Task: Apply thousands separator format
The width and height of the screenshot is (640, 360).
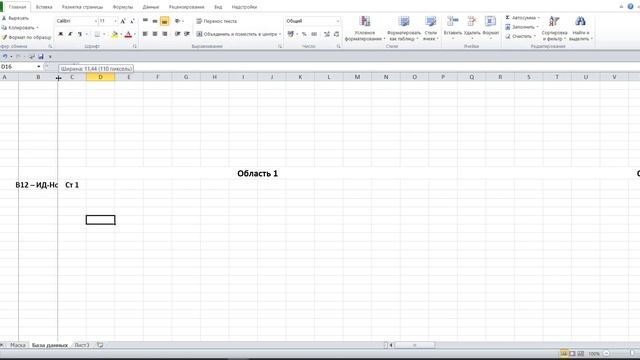Action: click(x=314, y=34)
